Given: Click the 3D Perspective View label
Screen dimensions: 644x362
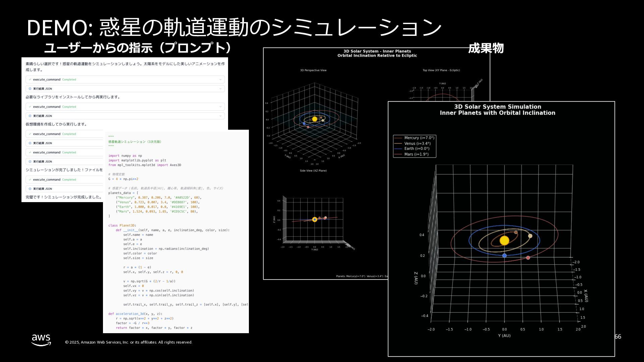Looking at the screenshot, I should pos(313,70).
